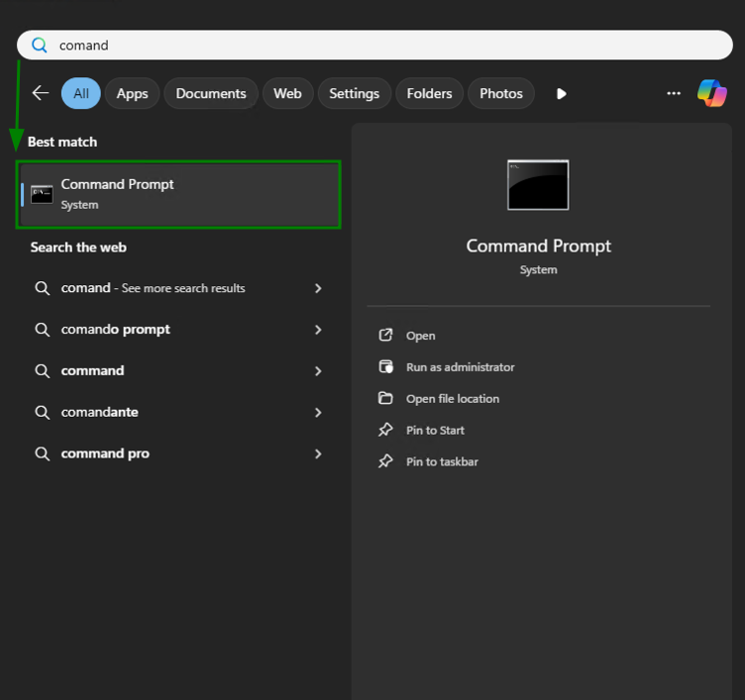The image size is (745, 700).
Task: Open Command Prompt from Best match
Action: (x=178, y=194)
